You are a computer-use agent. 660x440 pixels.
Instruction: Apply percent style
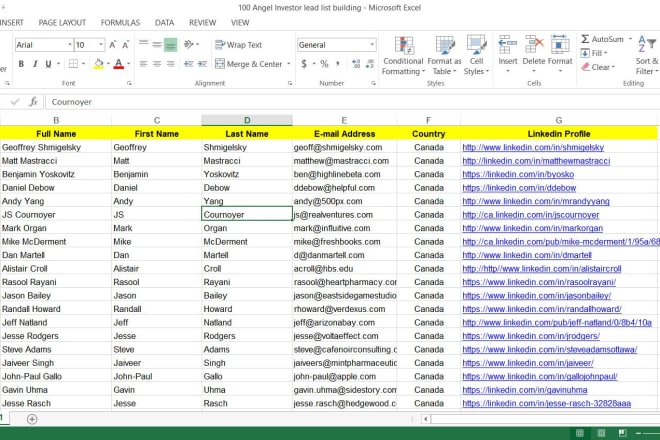(324, 64)
